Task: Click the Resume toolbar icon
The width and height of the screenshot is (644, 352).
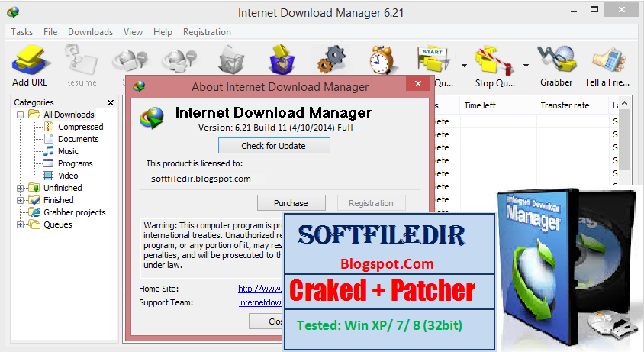Action: pos(81,60)
